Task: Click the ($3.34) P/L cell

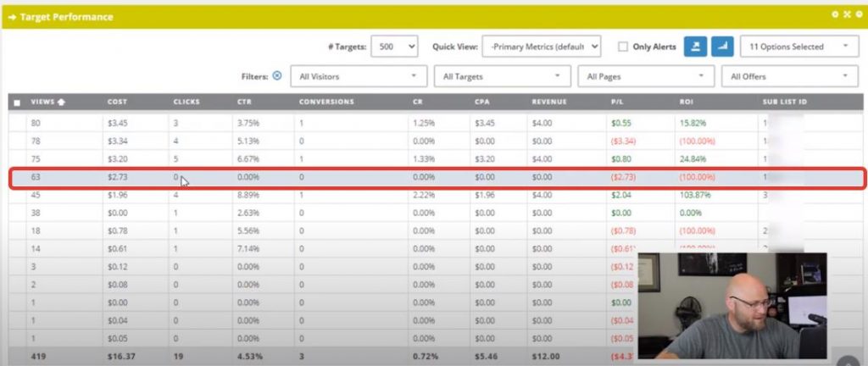Action: [623, 141]
